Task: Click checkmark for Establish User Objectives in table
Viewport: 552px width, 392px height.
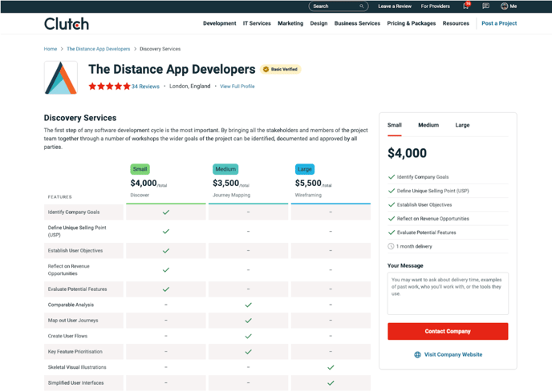Action: click(166, 251)
